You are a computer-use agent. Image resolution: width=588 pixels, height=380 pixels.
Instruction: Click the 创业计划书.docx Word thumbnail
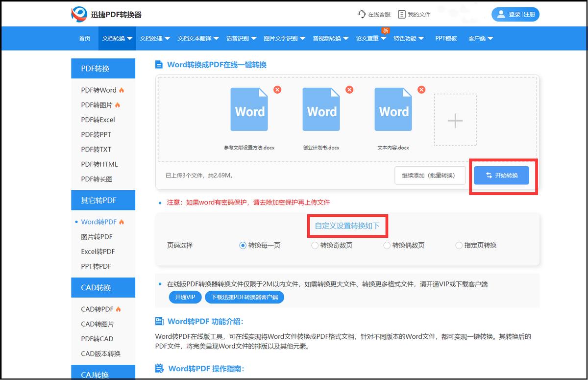[x=321, y=109]
